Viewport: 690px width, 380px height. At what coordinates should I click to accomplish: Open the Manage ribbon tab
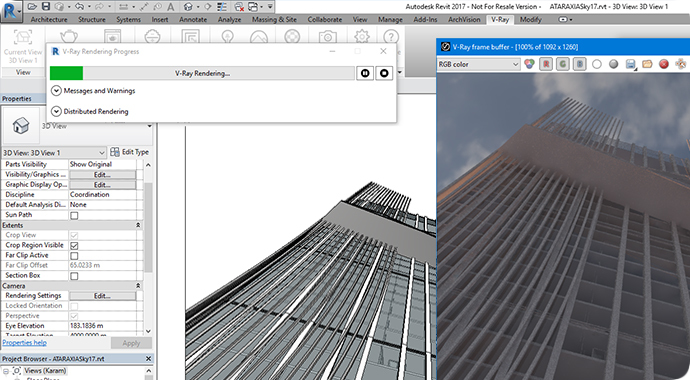click(390, 19)
